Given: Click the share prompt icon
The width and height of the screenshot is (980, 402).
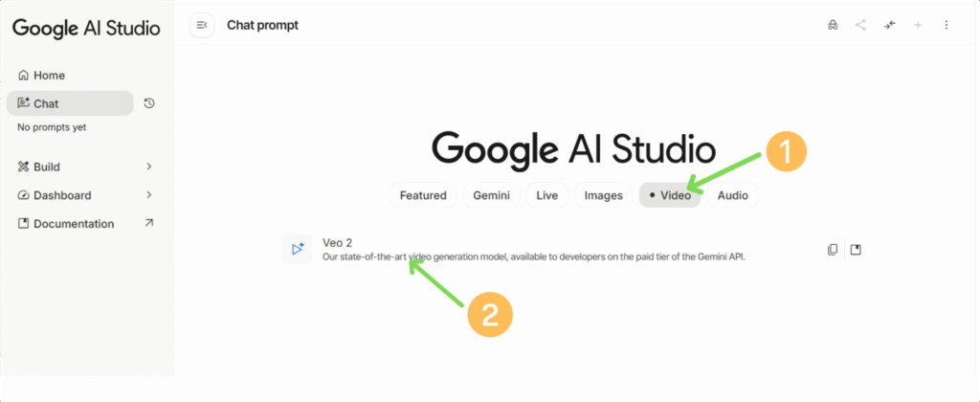Looking at the screenshot, I should [x=861, y=25].
